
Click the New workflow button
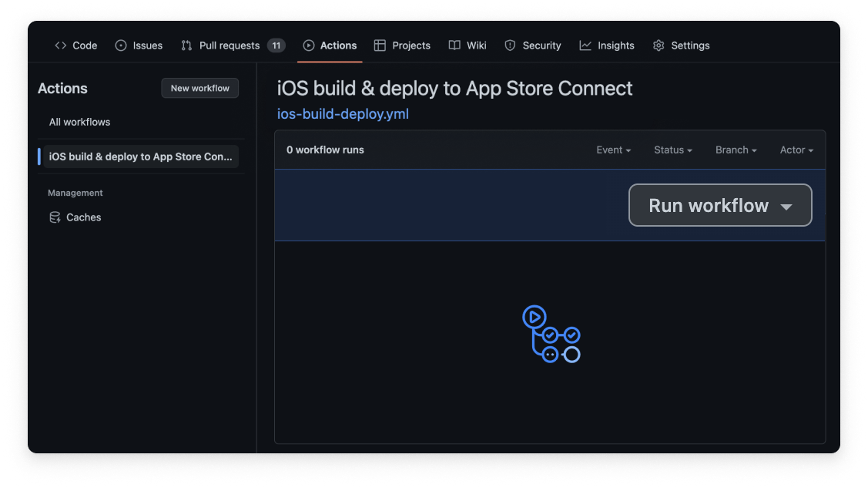tap(199, 88)
